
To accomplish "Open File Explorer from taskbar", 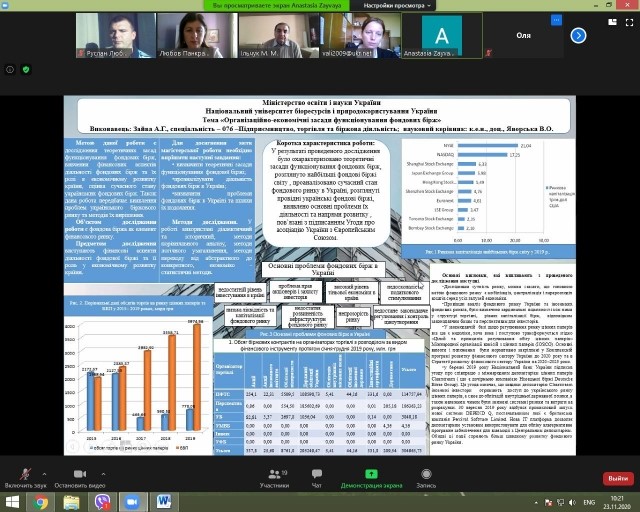I will (71, 502).
